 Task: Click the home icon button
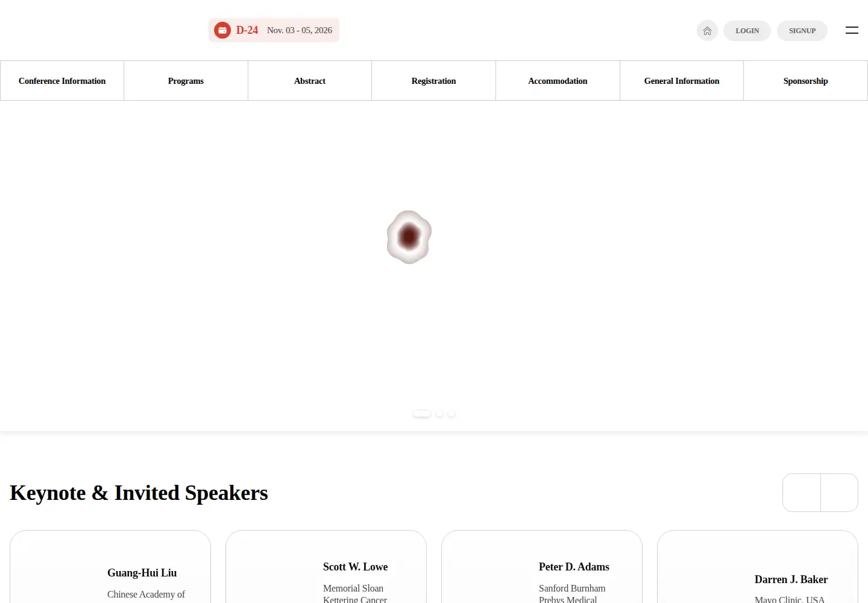click(707, 31)
